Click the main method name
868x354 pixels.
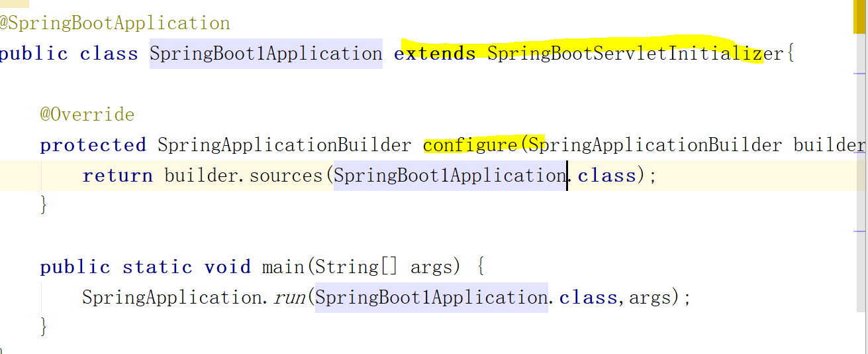point(283,267)
